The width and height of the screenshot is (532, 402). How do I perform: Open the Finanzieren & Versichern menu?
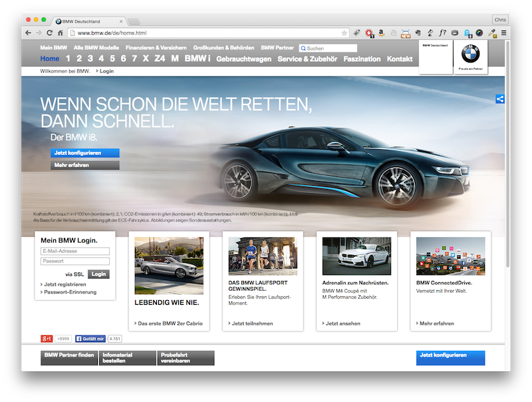click(x=156, y=48)
